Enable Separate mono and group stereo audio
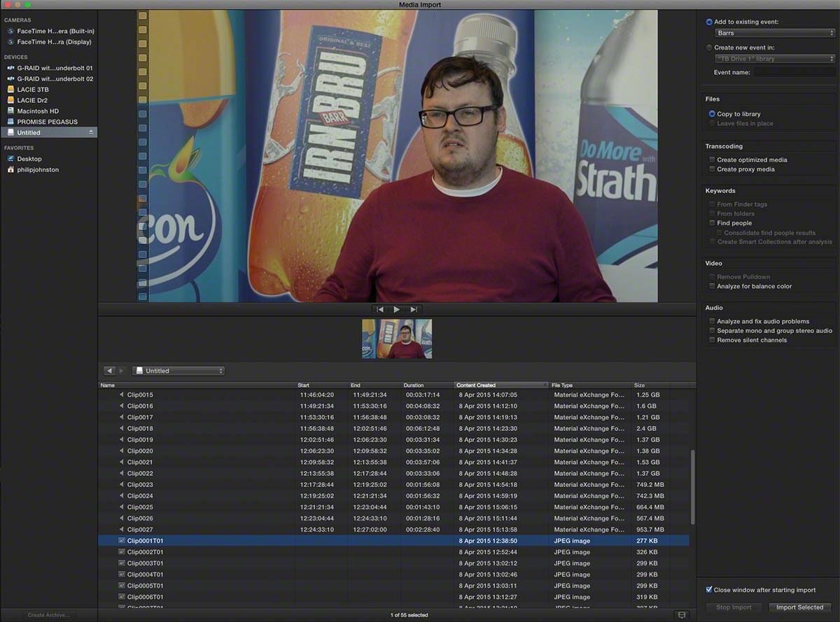Image resolution: width=840 pixels, height=622 pixels. [712, 331]
